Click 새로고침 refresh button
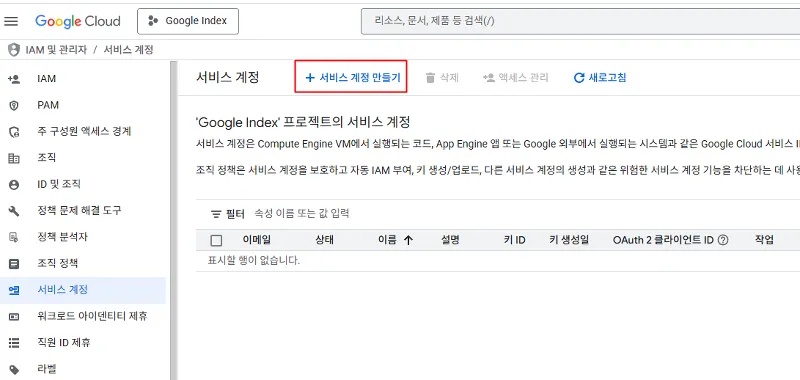This screenshot has height=380, width=800. pyautogui.click(x=600, y=78)
